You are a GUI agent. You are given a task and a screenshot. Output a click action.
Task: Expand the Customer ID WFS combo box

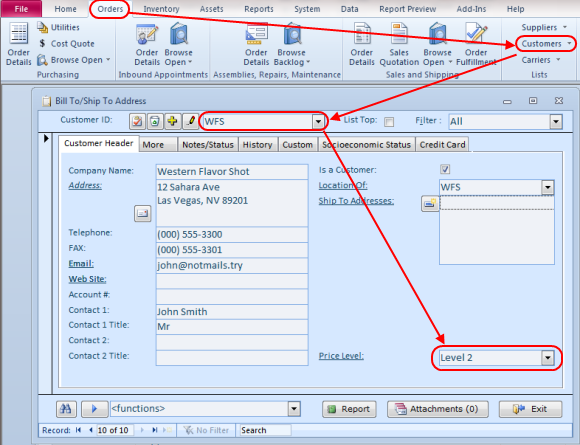tap(318, 121)
